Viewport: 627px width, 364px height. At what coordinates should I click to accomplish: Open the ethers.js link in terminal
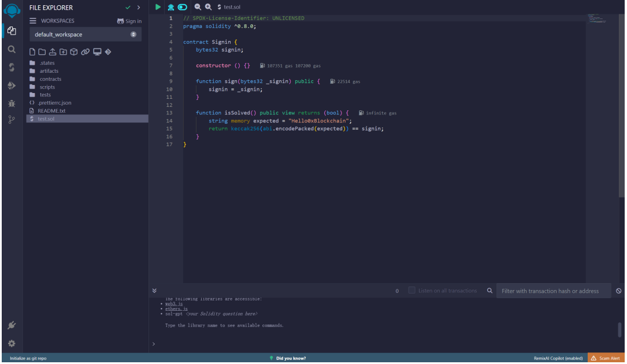(176, 309)
